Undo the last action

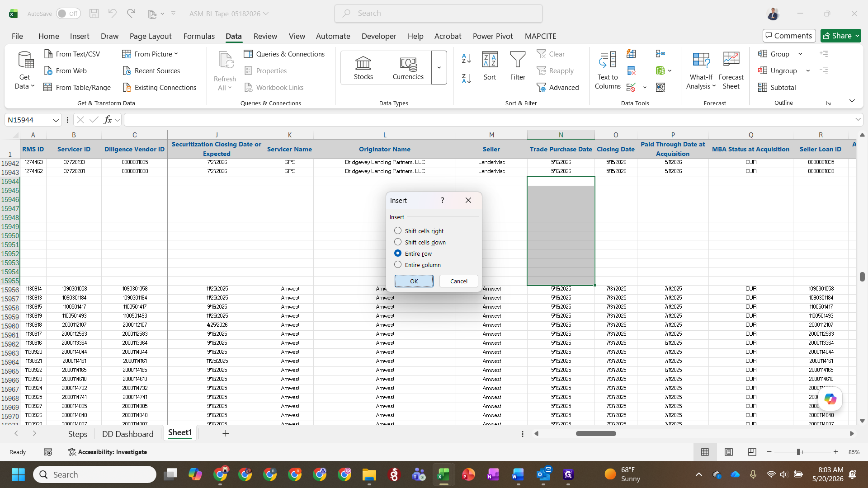[112, 14]
